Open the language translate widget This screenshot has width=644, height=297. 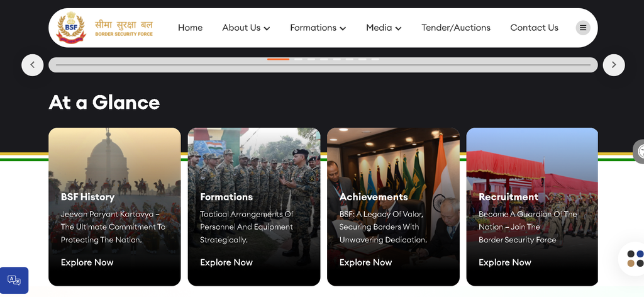(x=14, y=280)
